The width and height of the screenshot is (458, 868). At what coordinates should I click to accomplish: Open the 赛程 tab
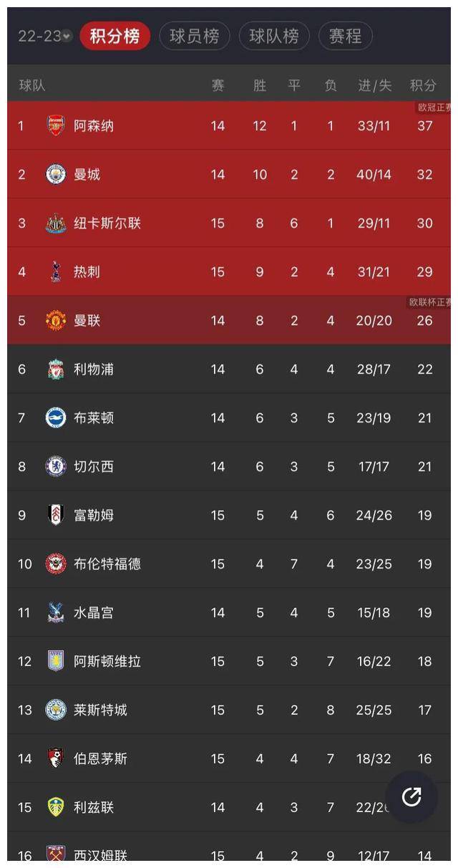pyautogui.click(x=346, y=36)
